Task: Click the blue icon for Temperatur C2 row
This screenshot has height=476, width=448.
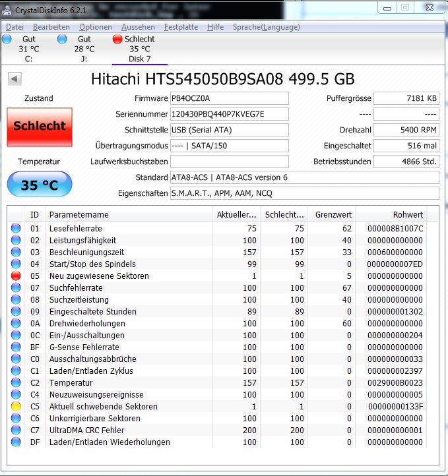Action: (16, 382)
